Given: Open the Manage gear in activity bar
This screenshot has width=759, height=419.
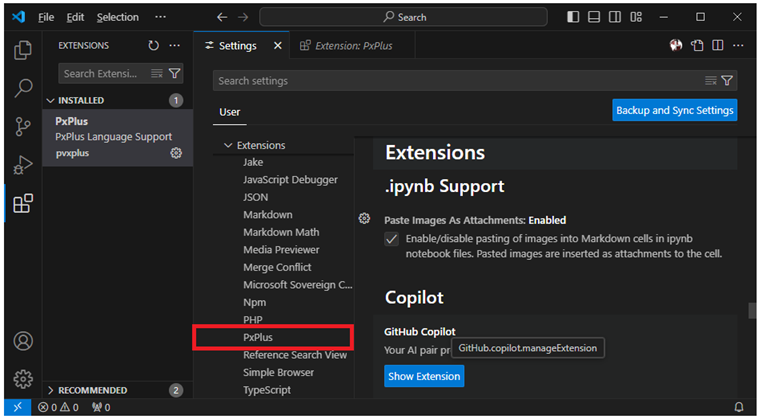Looking at the screenshot, I should click(x=22, y=379).
